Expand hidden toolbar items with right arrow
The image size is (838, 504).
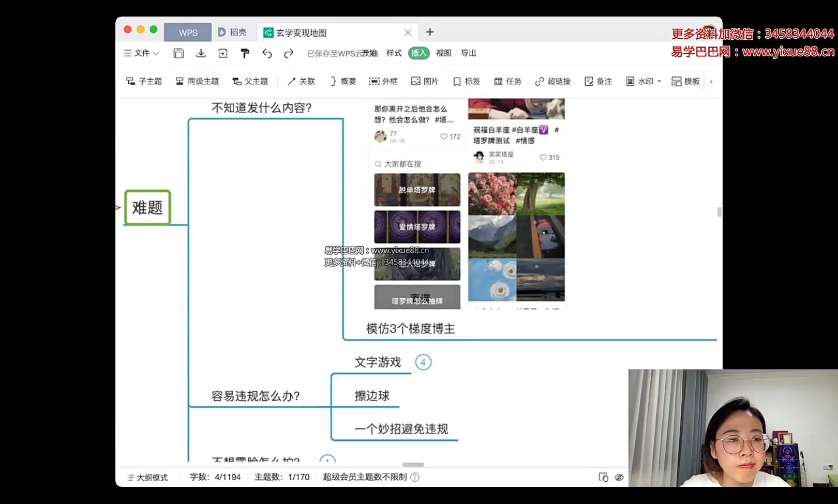[x=711, y=81]
